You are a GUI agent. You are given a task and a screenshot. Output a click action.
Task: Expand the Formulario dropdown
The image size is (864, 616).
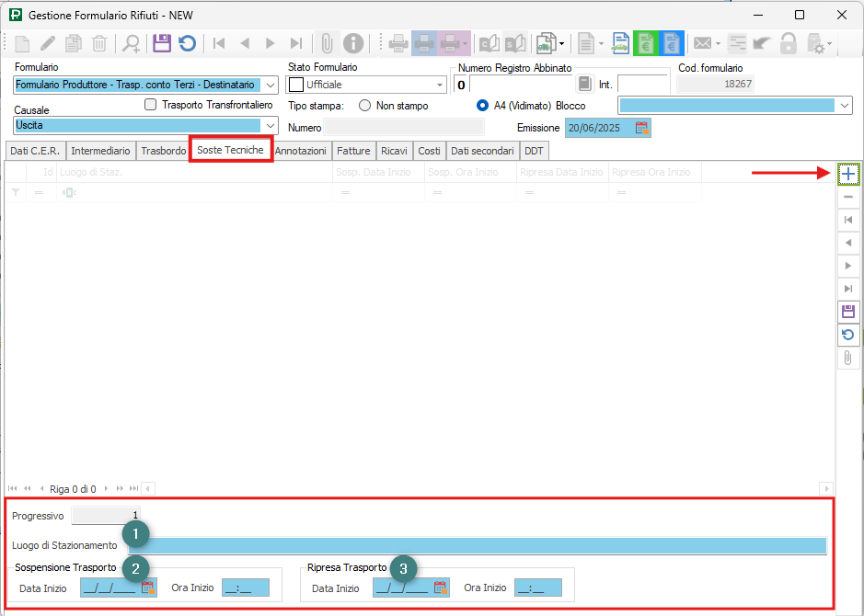tap(271, 86)
